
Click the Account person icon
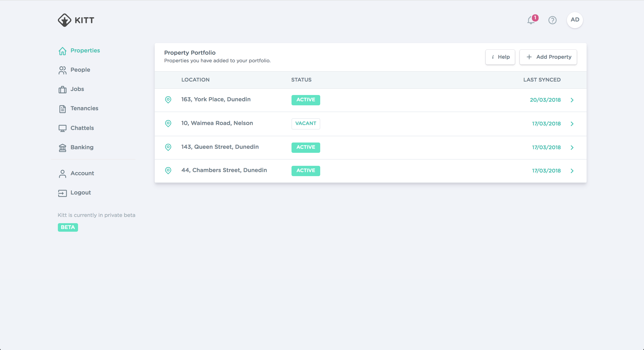coord(63,174)
